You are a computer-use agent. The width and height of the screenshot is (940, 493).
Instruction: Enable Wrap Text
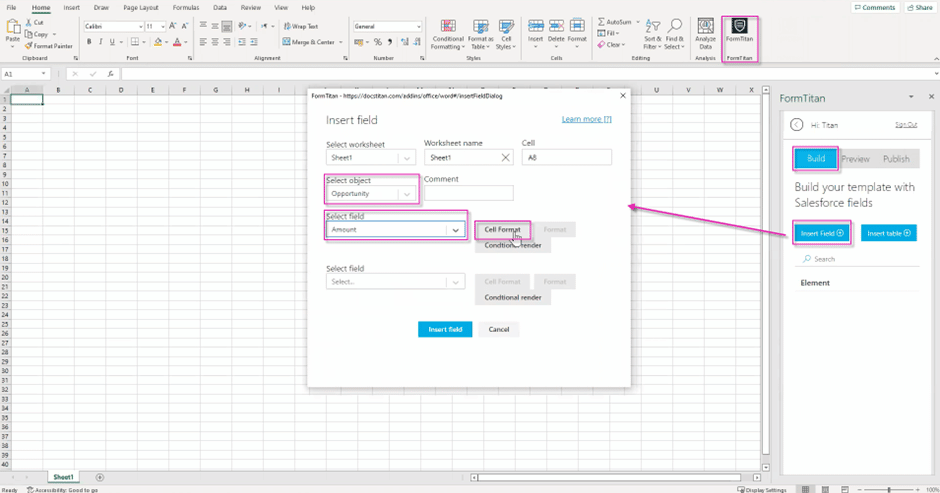(301, 26)
